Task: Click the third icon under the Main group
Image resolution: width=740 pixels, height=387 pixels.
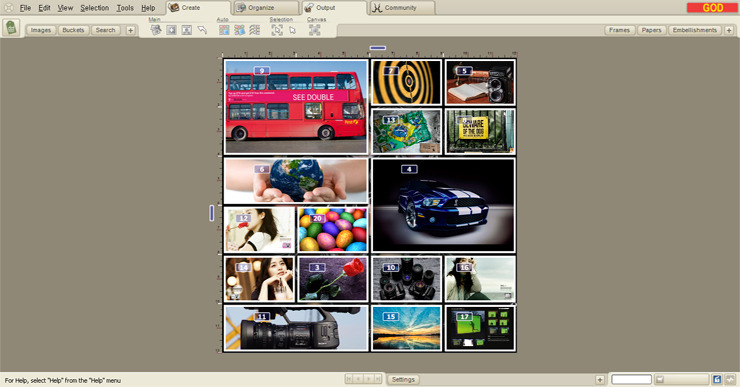Action: coord(187,30)
